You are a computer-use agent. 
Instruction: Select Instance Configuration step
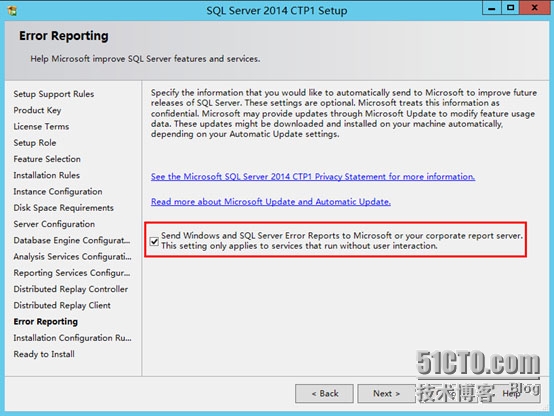pyautogui.click(x=58, y=192)
